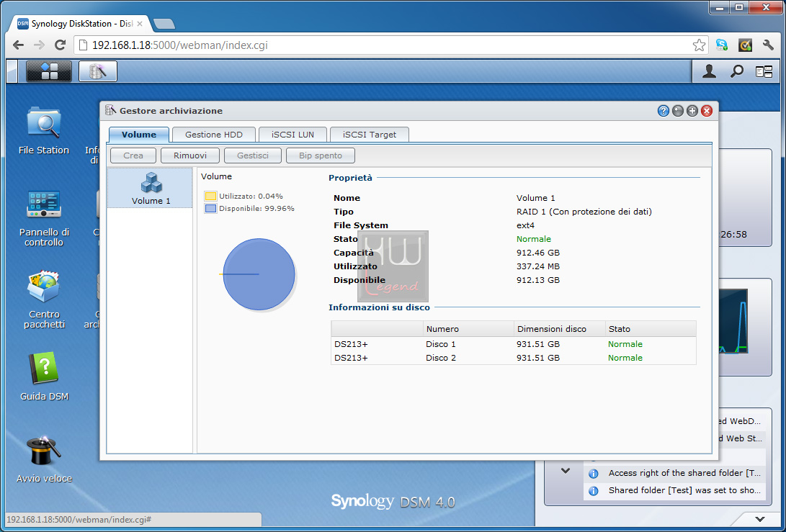The width and height of the screenshot is (786, 532).
Task: Click the resource monitor graph widget
Action: (x=733, y=321)
